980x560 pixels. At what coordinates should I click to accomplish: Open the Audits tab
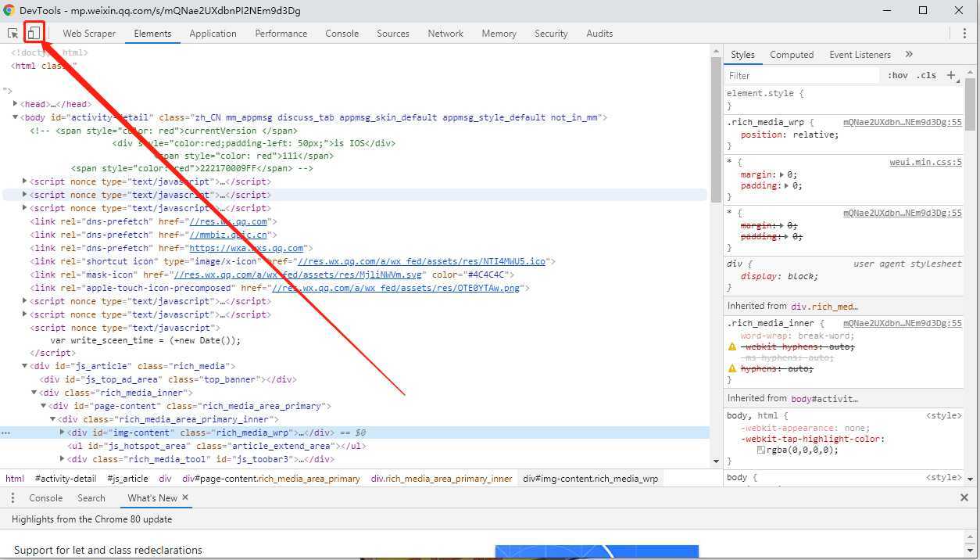(599, 34)
